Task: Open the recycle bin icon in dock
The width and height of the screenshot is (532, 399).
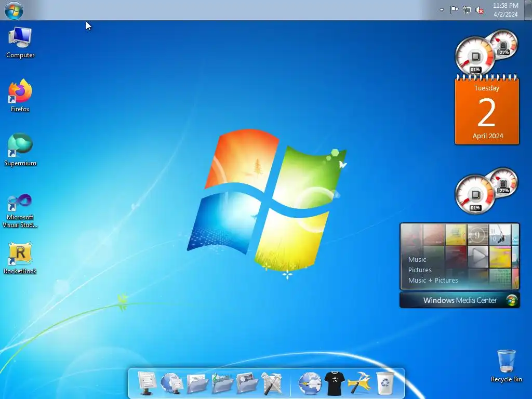Action: click(385, 383)
